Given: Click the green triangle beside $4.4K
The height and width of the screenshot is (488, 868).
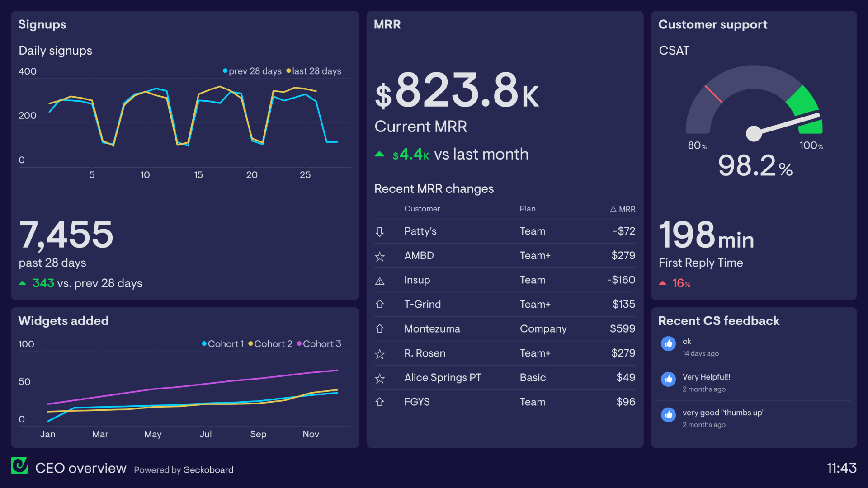Looking at the screenshot, I should (380, 155).
